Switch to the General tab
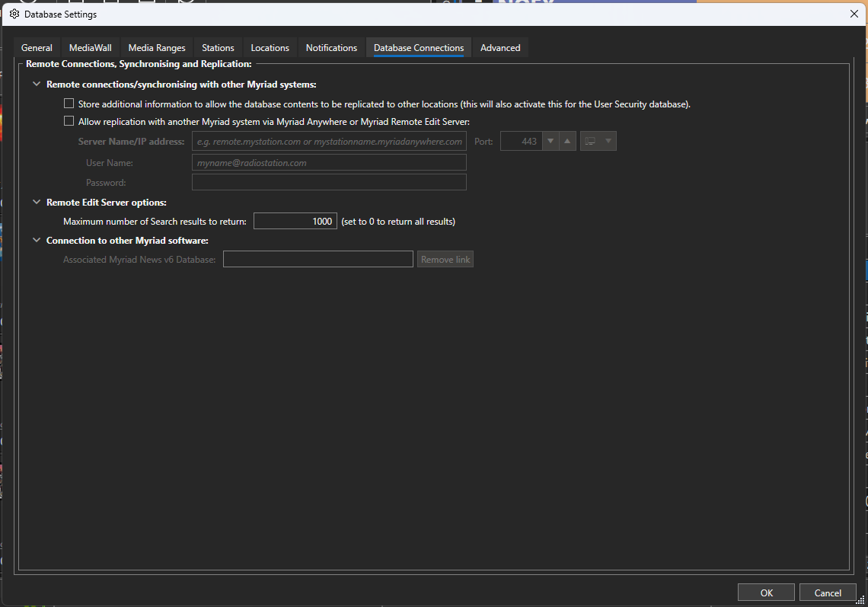Screen dimensions: 868x607 37,48
